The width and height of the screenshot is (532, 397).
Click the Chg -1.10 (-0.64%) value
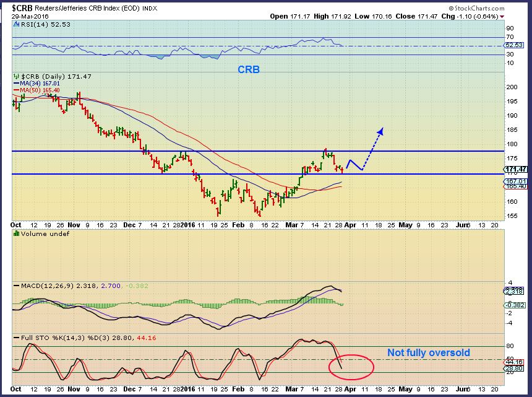[470, 16]
